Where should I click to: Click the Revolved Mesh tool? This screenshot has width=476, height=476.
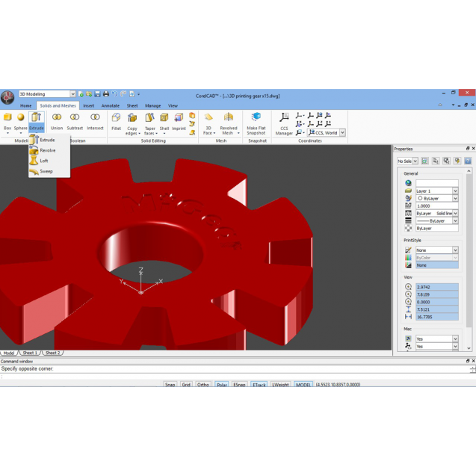[x=229, y=124]
